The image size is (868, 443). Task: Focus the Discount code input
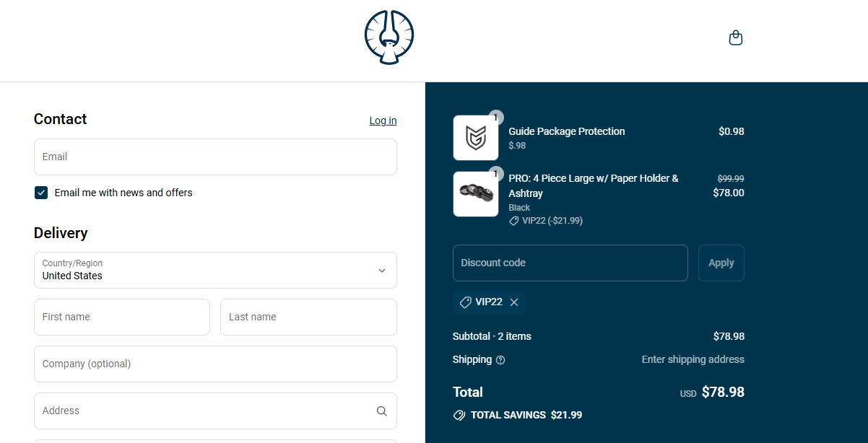click(x=570, y=263)
